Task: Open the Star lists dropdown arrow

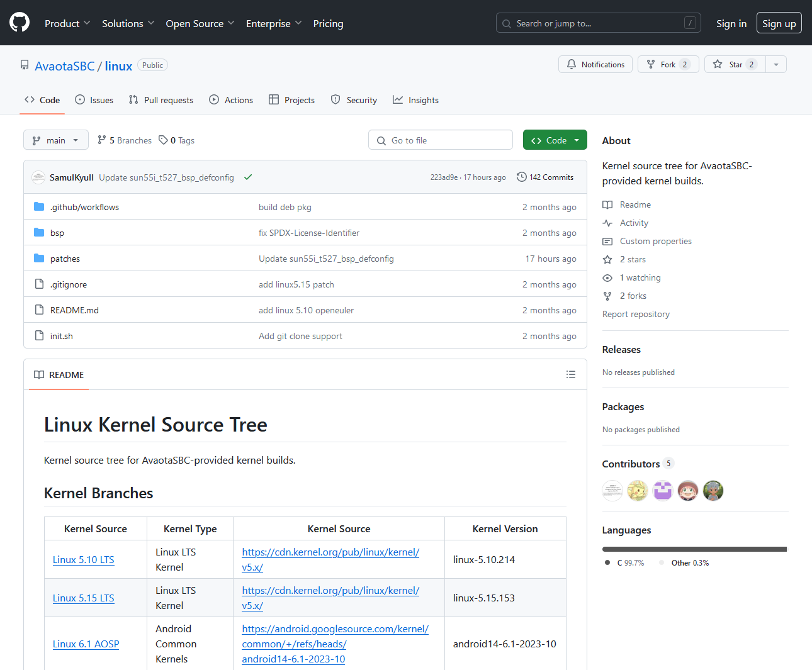Action: click(x=776, y=64)
